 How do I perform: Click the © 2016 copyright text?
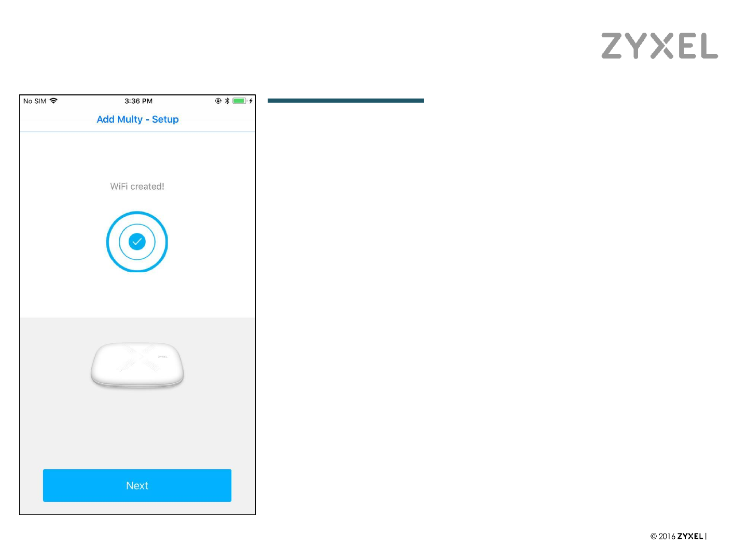tap(663, 537)
